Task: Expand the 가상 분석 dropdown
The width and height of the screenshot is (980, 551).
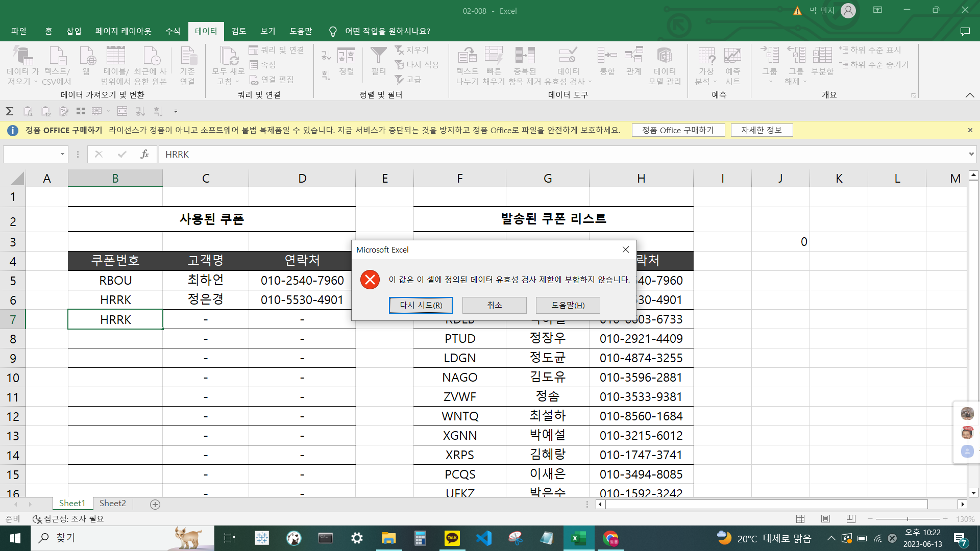Action: 715,82
